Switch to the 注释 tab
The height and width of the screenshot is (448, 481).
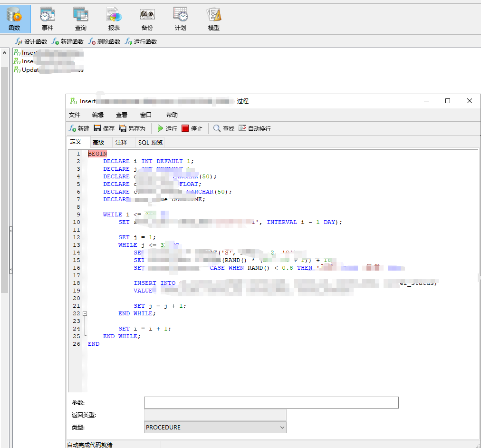[121, 142]
